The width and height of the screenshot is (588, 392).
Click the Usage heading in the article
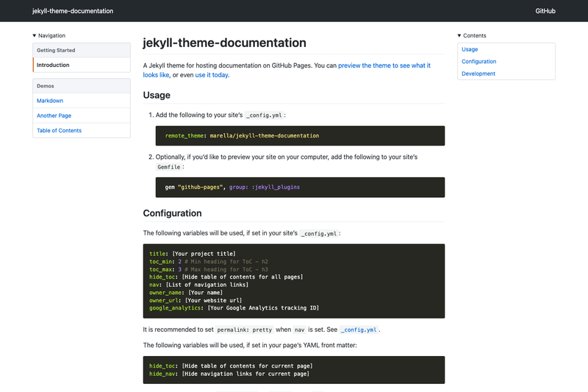[157, 96]
